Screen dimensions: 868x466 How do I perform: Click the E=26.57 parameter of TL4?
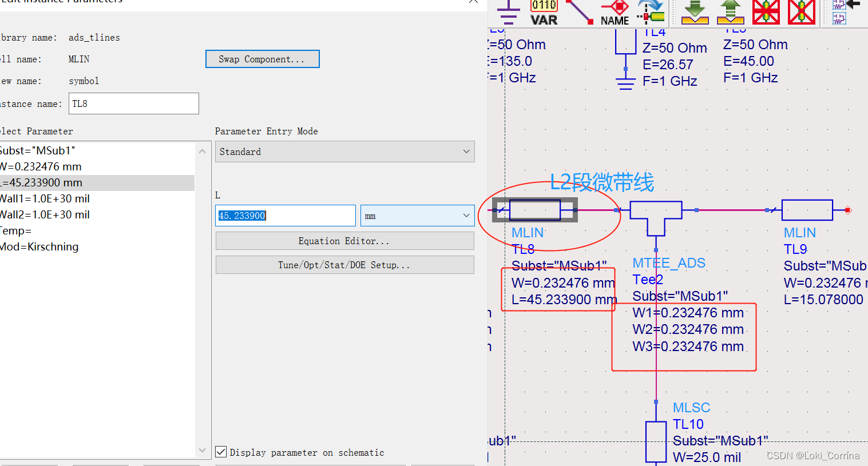668,65
